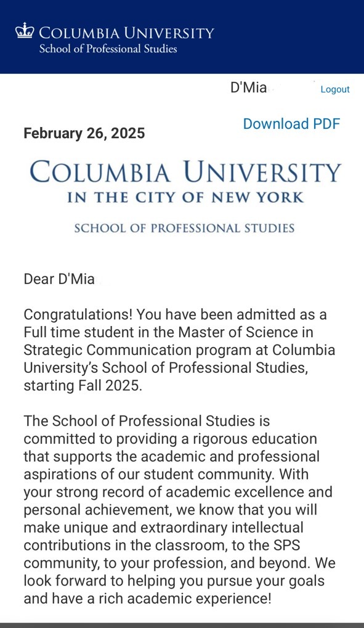This screenshot has height=628, width=364.
Task: Click the dark bar at page bottom
Action: (x=182, y=625)
